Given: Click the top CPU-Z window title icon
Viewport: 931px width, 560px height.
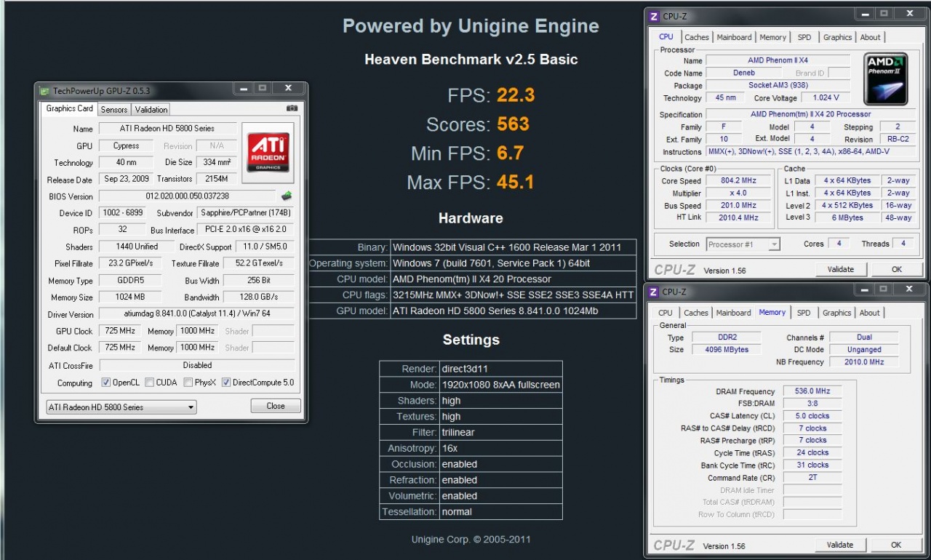Looking at the screenshot, I should (654, 16).
